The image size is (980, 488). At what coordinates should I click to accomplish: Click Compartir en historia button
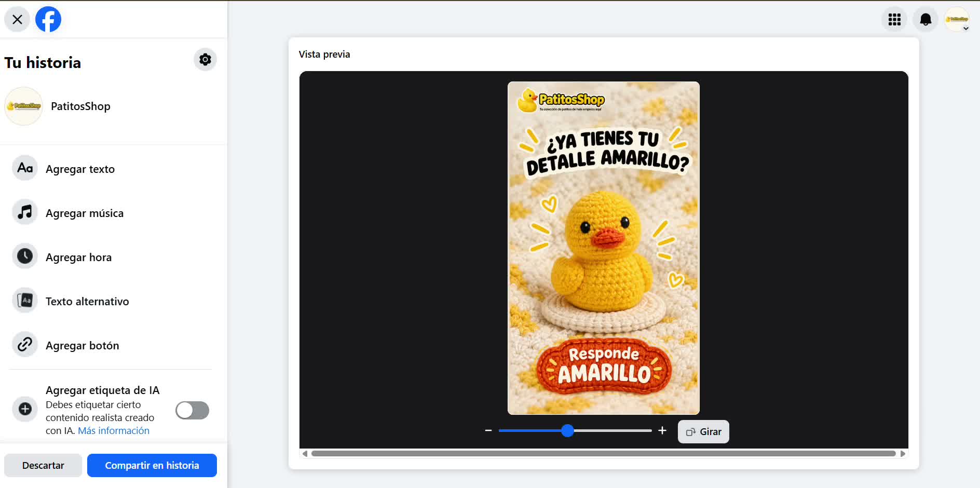pos(152,466)
